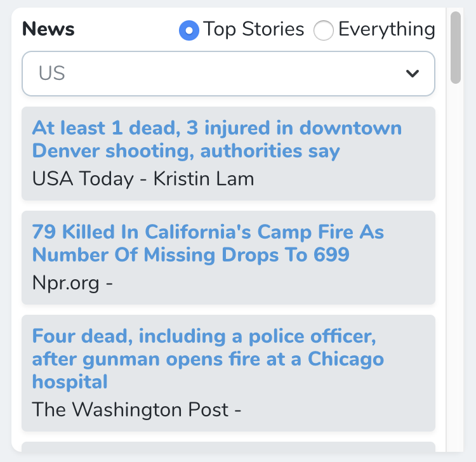The image size is (476, 462).
Task: Click the US placeholder text in selector
Action: pos(52,74)
